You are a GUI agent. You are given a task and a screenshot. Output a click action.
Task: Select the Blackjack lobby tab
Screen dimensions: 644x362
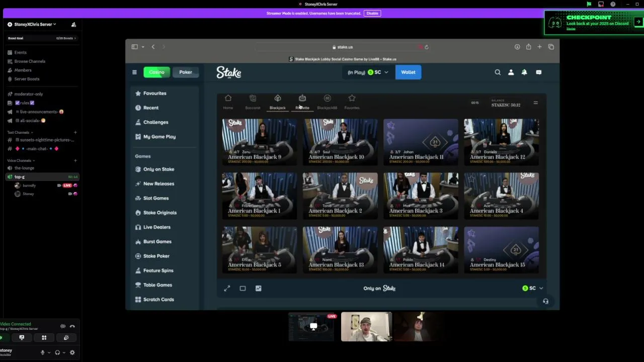(277, 101)
